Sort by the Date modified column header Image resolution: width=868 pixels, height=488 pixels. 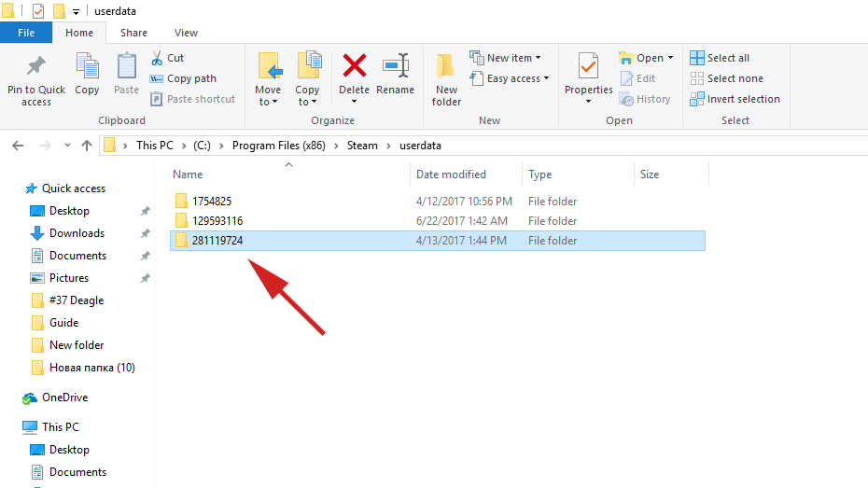pyautogui.click(x=451, y=174)
